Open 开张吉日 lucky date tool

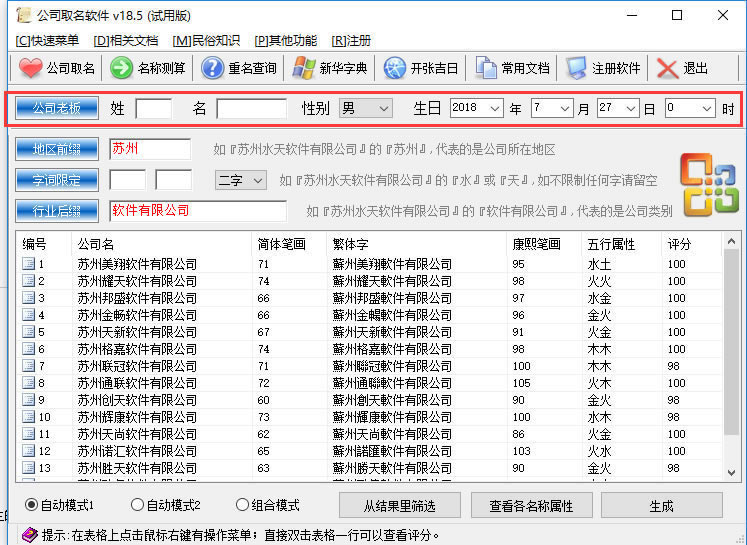(x=395, y=68)
